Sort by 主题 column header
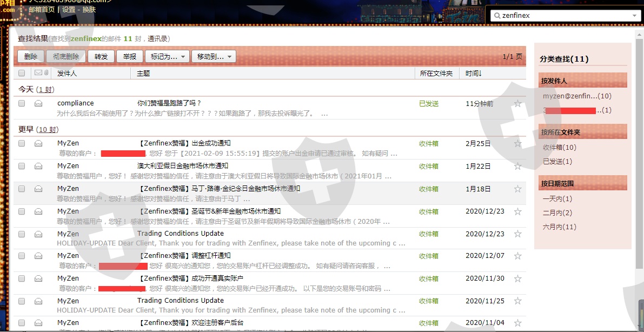644x332 pixels. point(143,73)
